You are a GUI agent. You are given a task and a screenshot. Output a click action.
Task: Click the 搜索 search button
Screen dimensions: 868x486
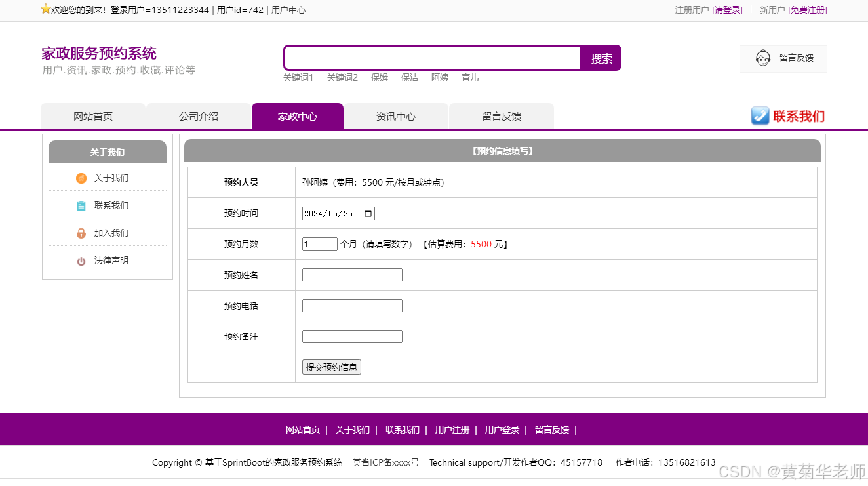[x=600, y=58]
